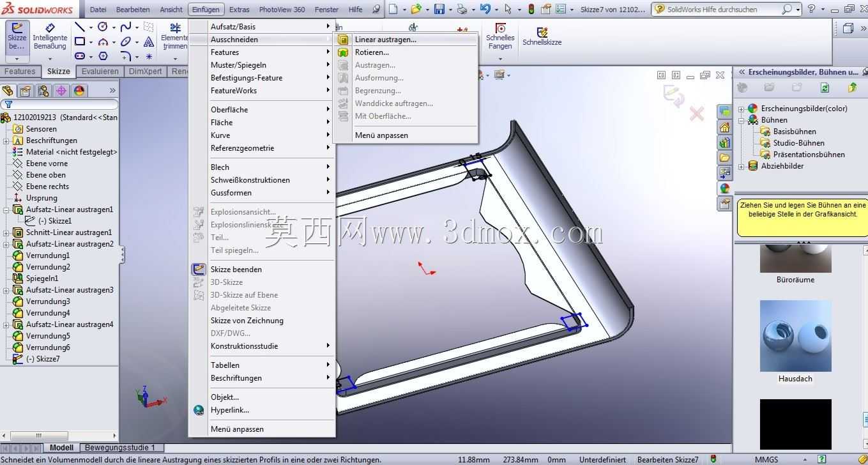The image size is (868, 465).
Task: Choose Rotieren... from Ausschneiden submenu
Action: pos(372,52)
